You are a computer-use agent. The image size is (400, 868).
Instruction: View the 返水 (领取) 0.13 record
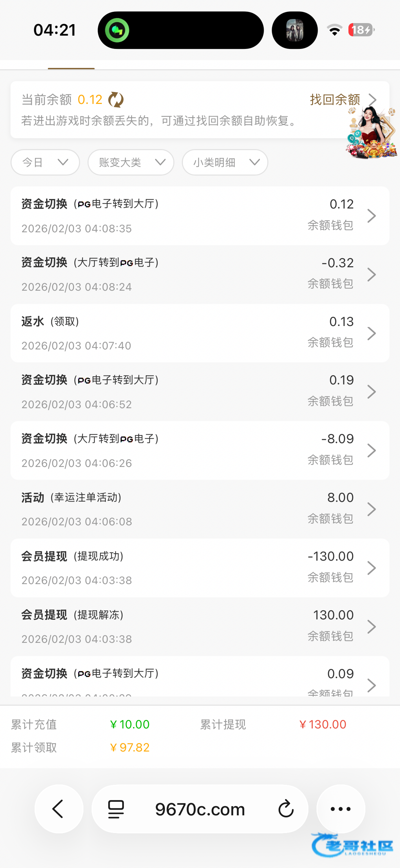click(x=199, y=333)
